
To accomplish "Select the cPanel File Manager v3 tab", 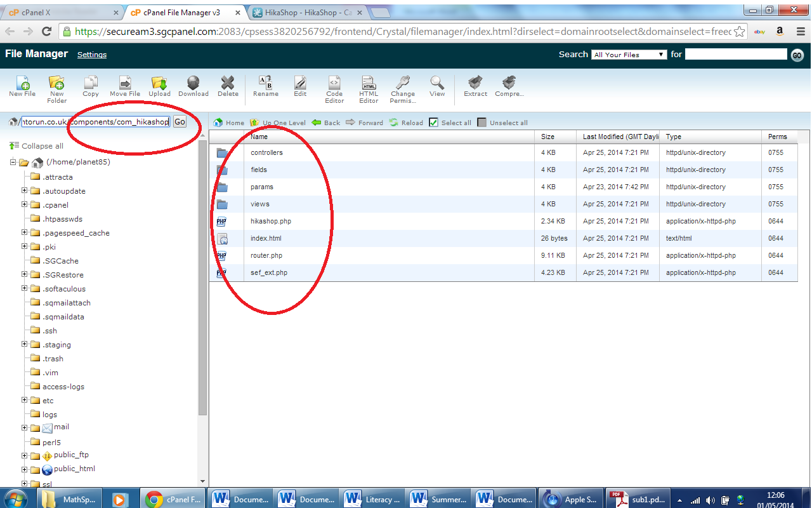I will 184,13.
